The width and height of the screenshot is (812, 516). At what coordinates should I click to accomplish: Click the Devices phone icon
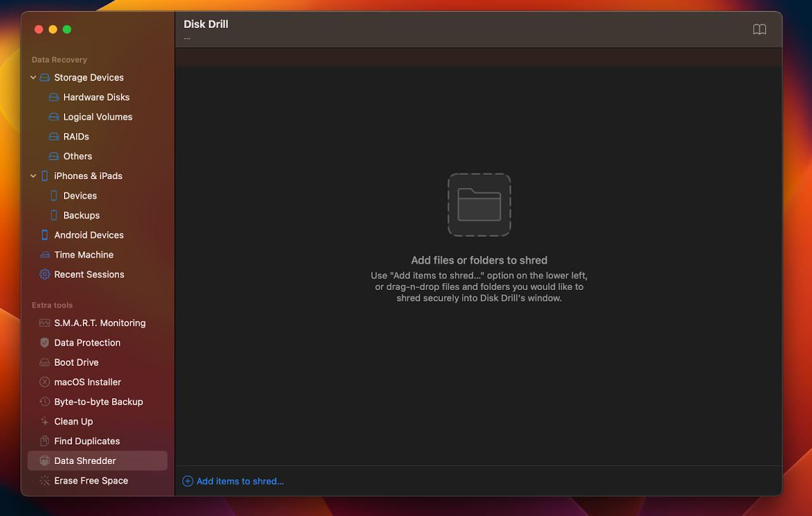point(54,196)
